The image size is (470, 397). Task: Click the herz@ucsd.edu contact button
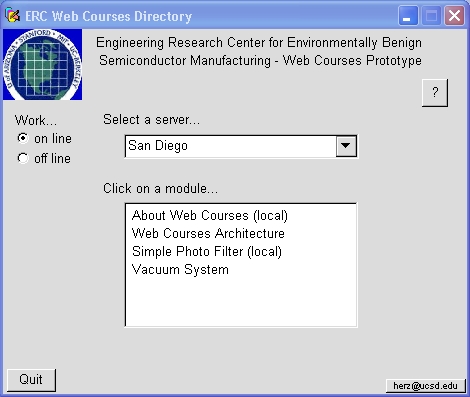click(x=425, y=386)
